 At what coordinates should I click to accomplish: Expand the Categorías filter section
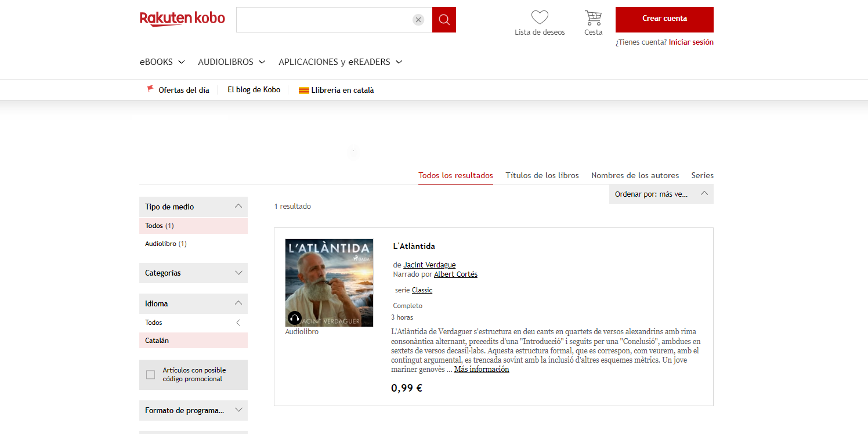(238, 273)
